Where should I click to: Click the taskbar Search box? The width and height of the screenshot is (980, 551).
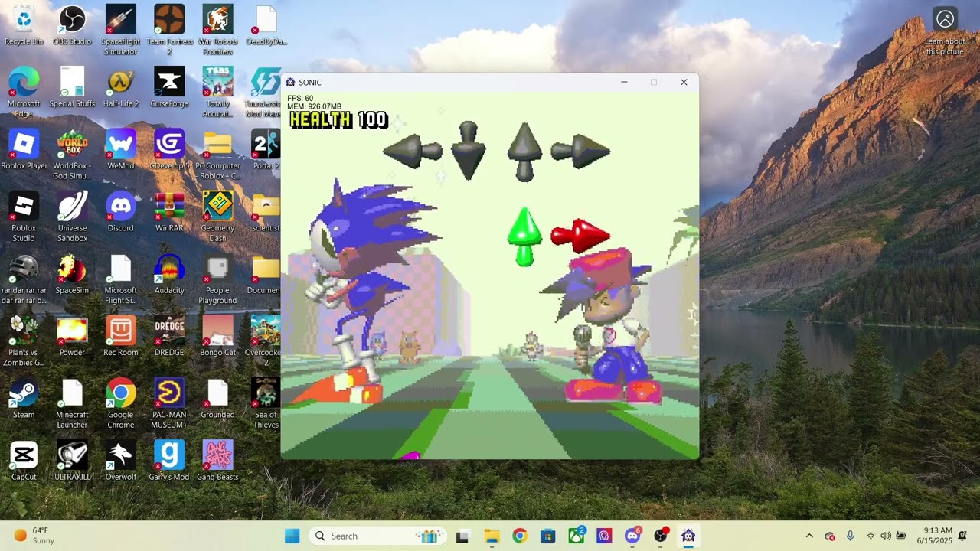[377, 536]
